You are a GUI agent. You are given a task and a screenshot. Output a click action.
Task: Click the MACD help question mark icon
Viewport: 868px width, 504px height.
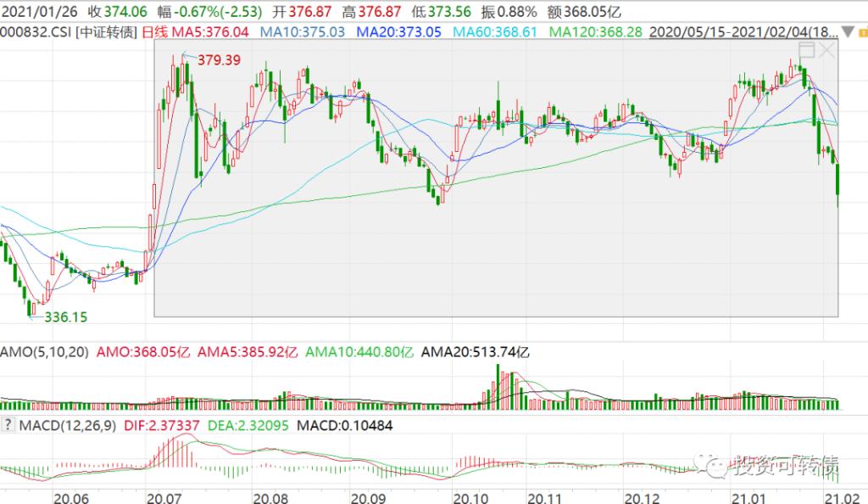(x=8, y=424)
